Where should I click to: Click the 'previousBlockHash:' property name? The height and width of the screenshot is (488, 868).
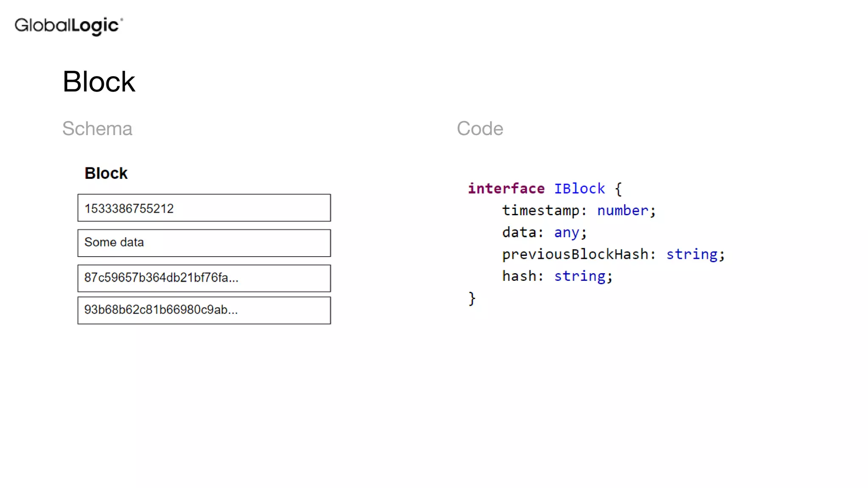click(579, 254)
